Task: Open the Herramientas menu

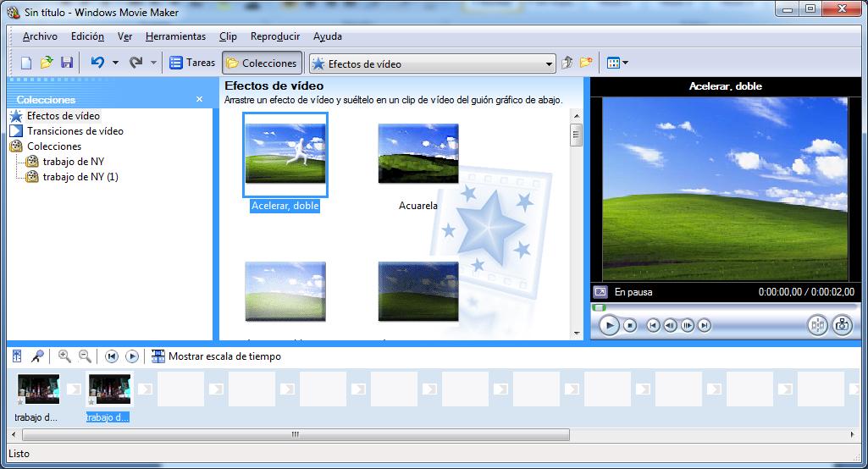Action: pyautogui.click(x=175, y=36)
